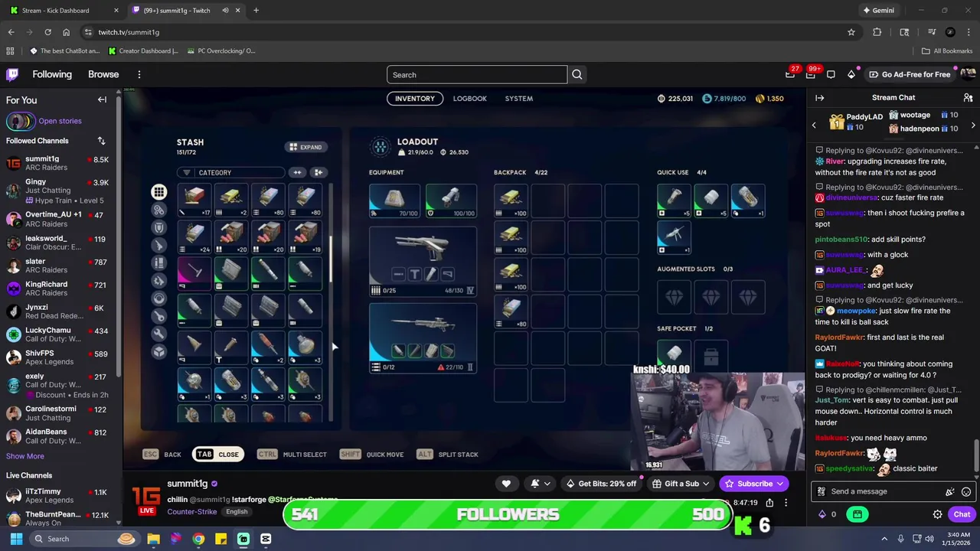Open the Creator Dashboard bookmark
980x551 pixels.
(142, 51)
